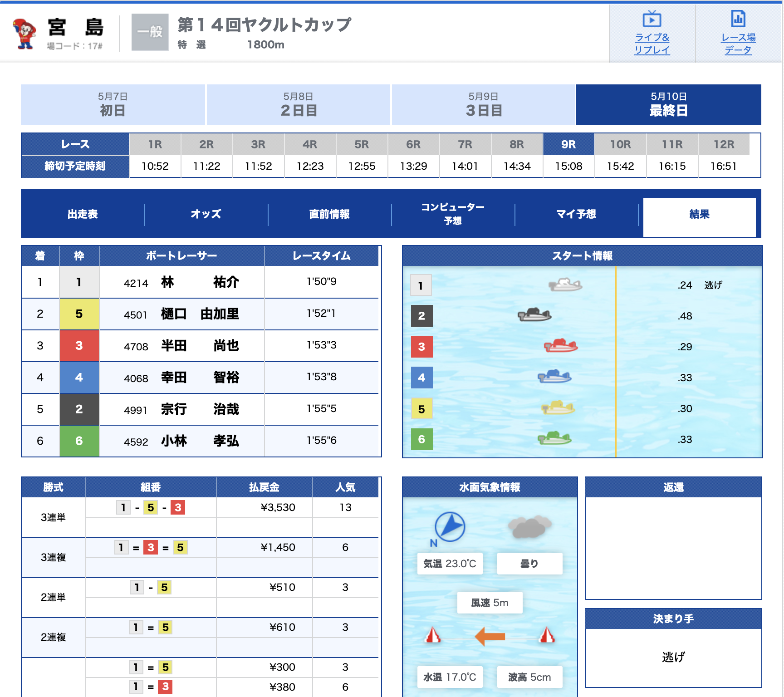Open the オッズ tab
This screenshot has height=697, width=784.
206,214
